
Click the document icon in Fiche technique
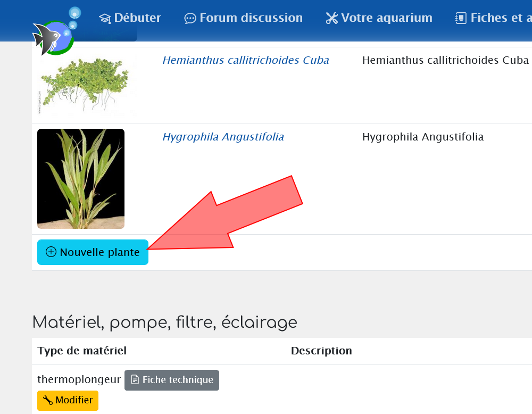tap(135, 380)
